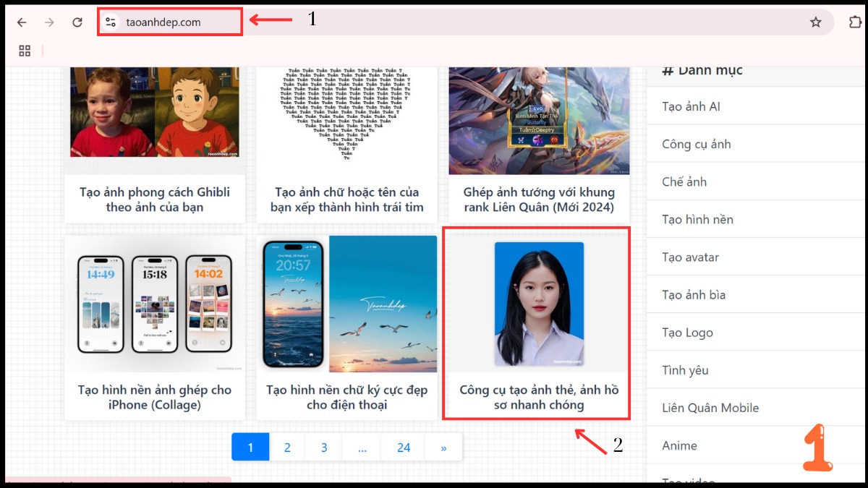The height and width of the screenshot is (488, 868).
Task: Click the apps grid icon below the toolbar
Action: (25, 51)
